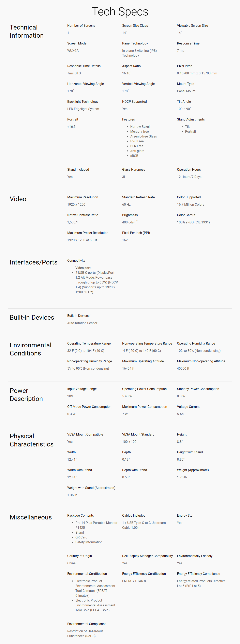Click the Tech Specs page heading

[x=120, y=12]
